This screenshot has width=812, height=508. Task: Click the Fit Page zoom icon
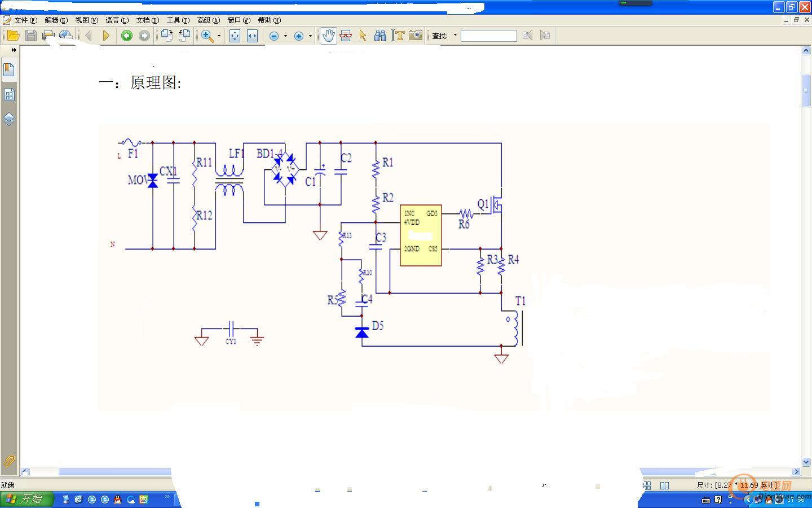point(235,36)
